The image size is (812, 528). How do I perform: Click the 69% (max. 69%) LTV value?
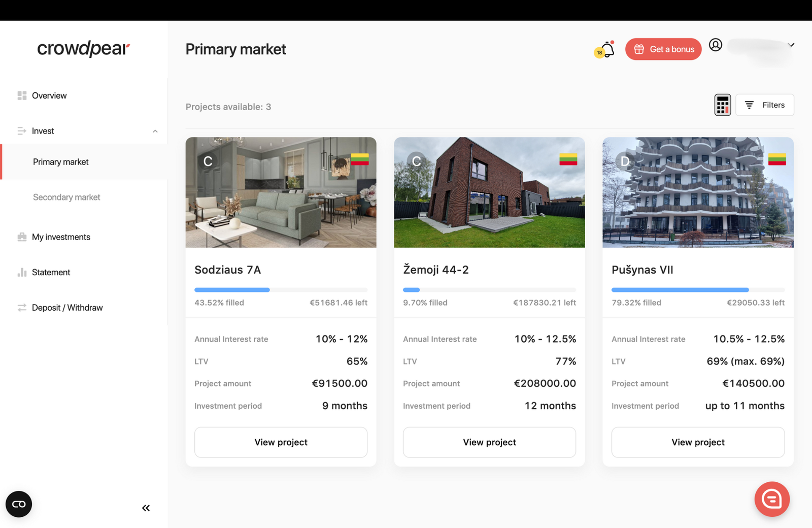(746, 361)
